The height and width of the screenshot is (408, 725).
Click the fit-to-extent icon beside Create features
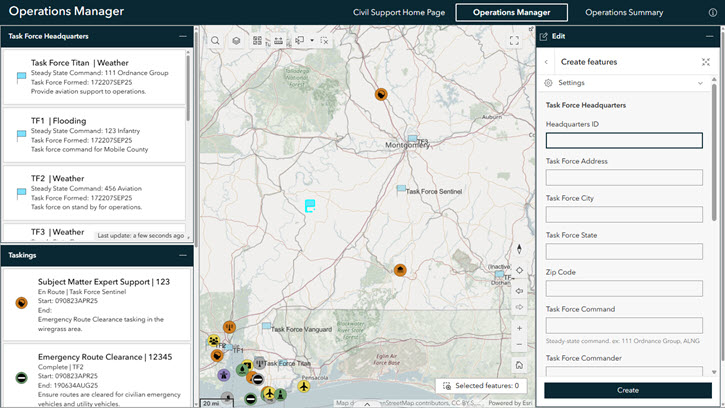pos(706,62)
